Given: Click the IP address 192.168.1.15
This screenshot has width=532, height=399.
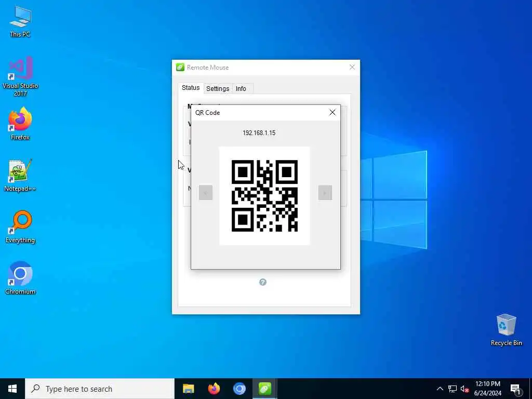Looking at the screenshot, I should [x=259, y=132].
